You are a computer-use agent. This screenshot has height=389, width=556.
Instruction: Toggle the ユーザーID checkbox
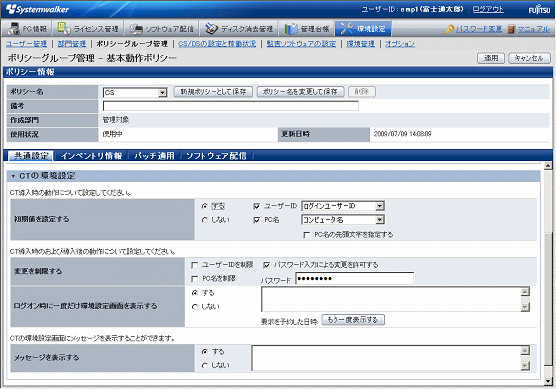click(x=257, y=206)
